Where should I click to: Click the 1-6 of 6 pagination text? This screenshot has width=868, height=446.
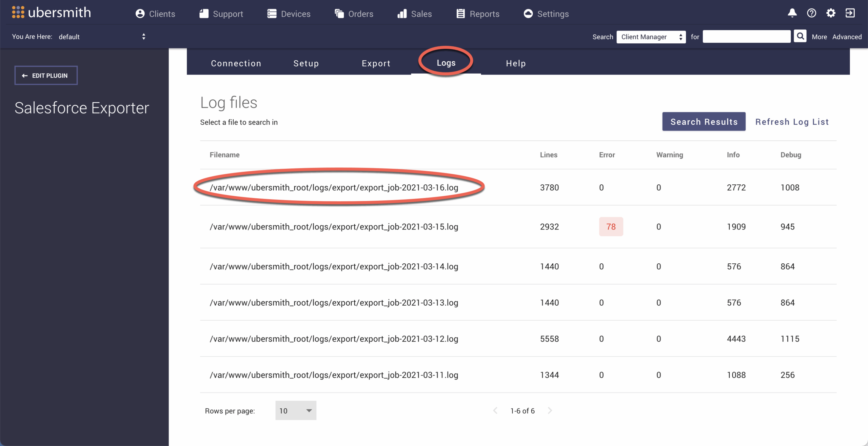pos(522,411)
